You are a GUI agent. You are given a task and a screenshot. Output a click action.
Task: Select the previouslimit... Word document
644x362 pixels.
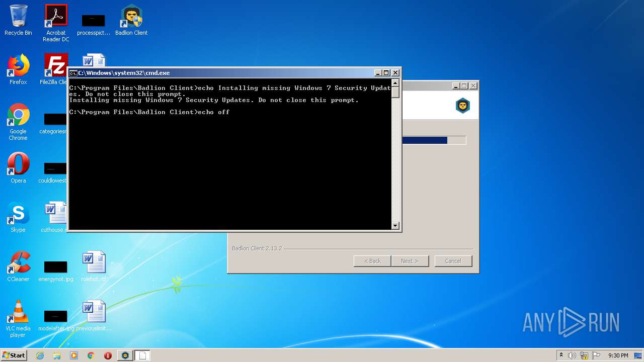click(x=94, y=316)
